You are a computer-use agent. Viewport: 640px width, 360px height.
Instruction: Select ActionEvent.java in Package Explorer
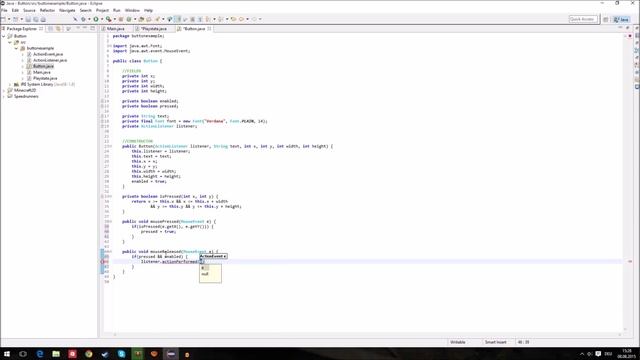pyautogui.click(x=48, y=54)
